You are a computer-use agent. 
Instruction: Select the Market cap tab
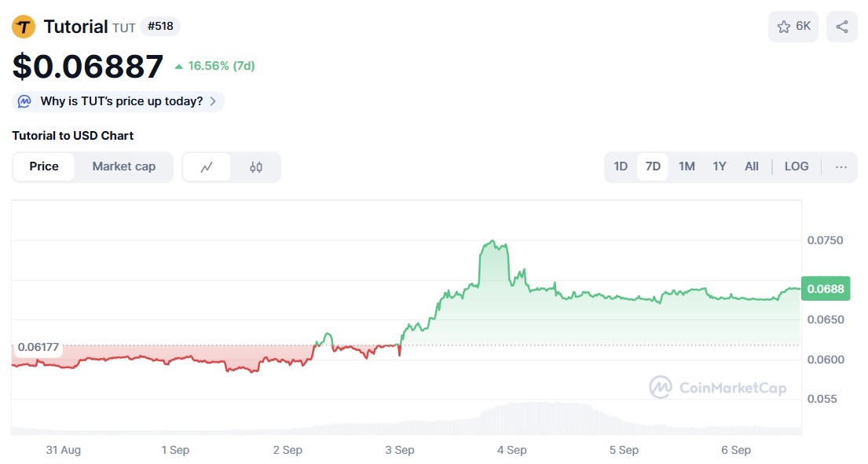(123, 166)
